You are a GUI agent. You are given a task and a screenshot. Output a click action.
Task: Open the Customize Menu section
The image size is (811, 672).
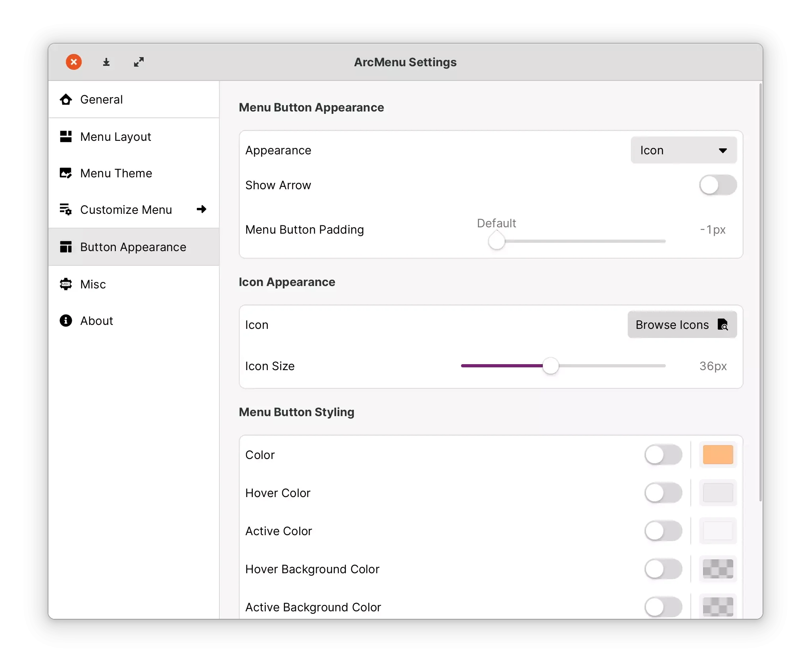134,209
